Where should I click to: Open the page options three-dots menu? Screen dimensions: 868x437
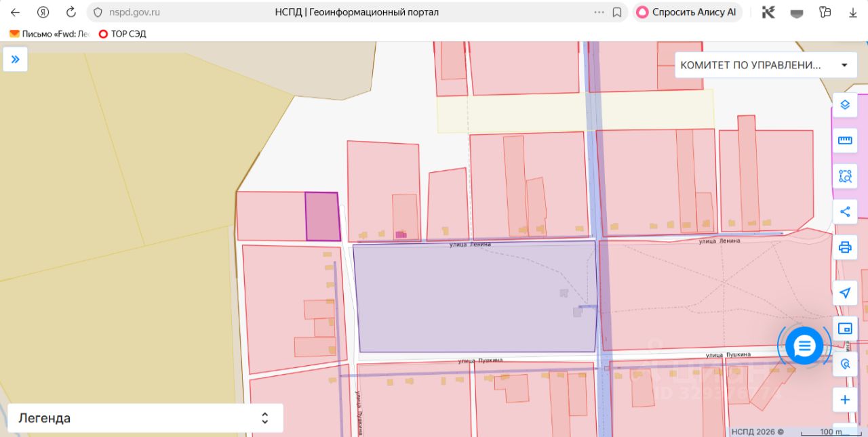tap(599, 12)
